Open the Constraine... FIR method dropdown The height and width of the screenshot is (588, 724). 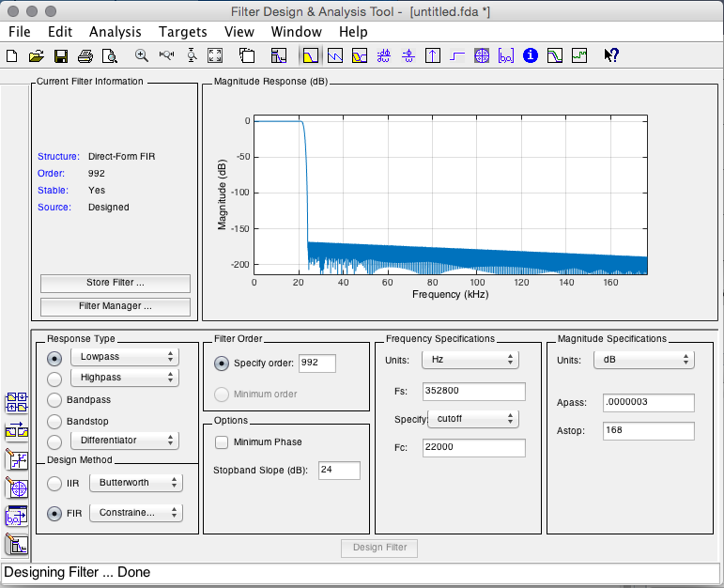click(136, 513)
